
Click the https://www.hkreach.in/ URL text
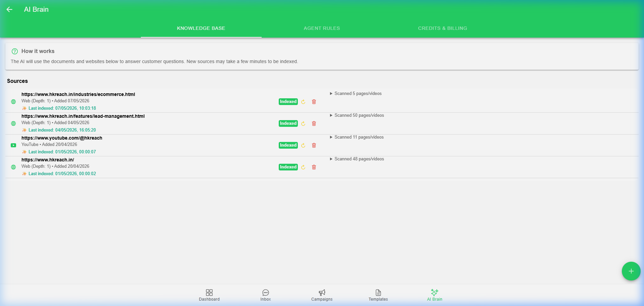tap(48, 160)
